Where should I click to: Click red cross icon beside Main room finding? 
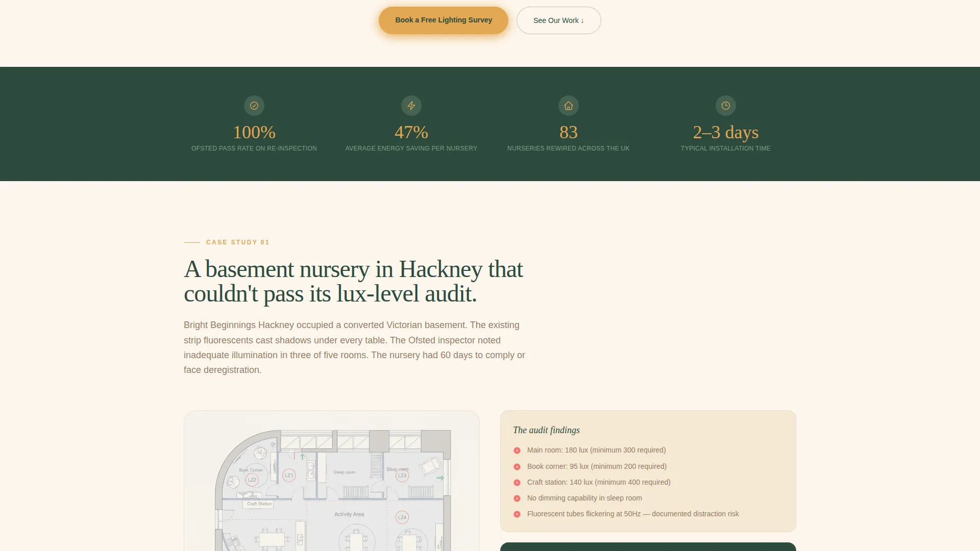(517, 450)
